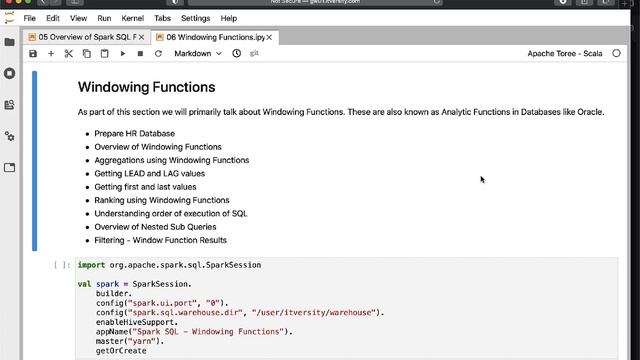640x360 pixels.
Task: Click the kernel status circle indicator
Action: 616,53
